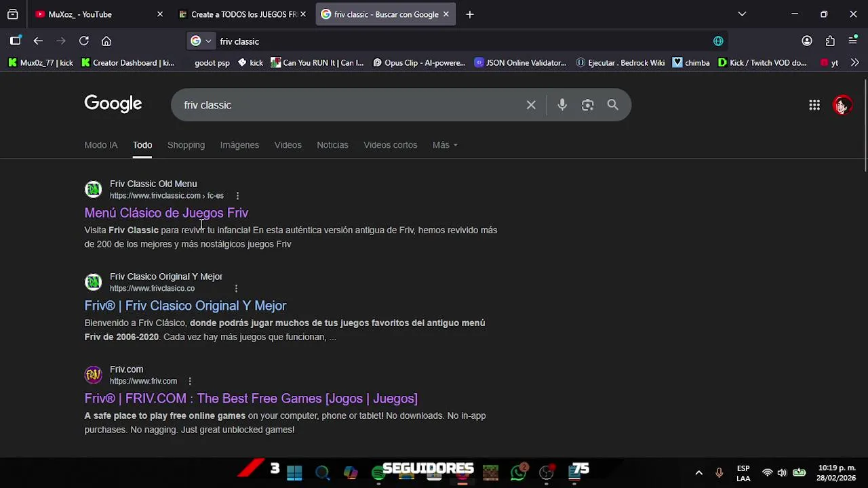Image resolution: width=868 pixels, height=488 pixels.
Task: Open chimba bookmark
Action: click(x=691, y=62)
